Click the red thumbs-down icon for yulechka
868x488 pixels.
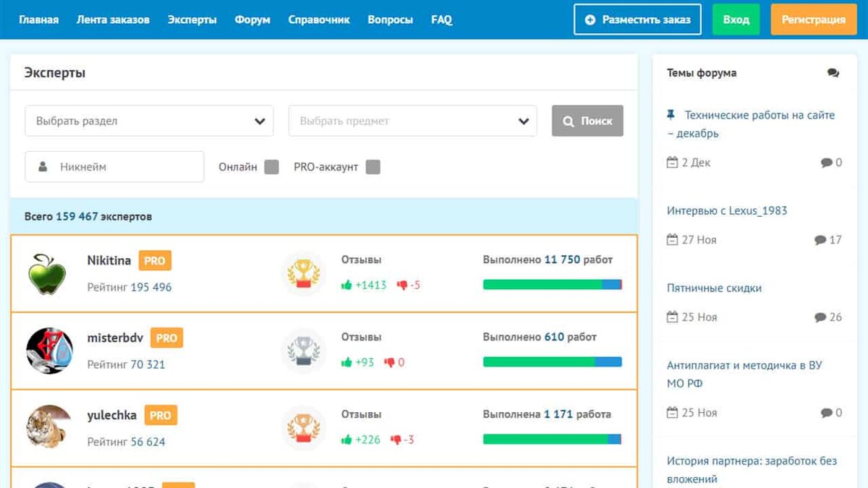coord(396,440)
